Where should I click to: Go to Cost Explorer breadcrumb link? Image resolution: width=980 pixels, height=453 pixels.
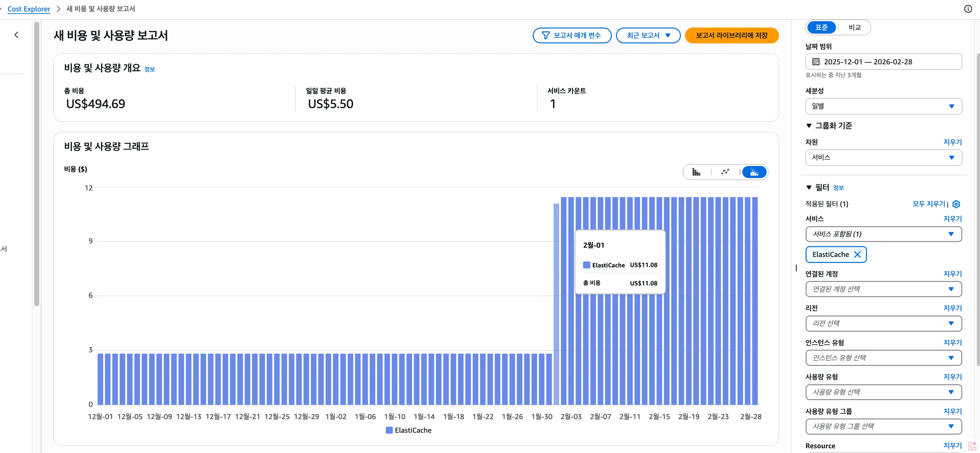coord(28,9)
